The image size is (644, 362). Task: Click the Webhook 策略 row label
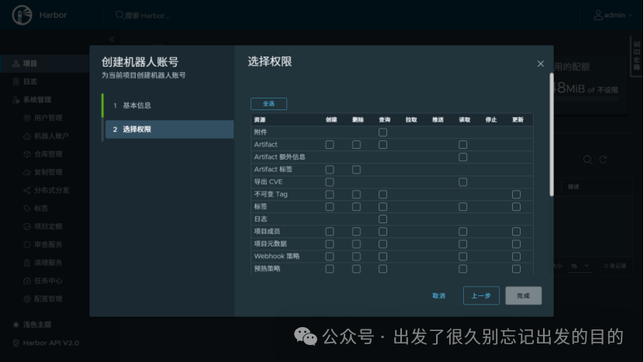click(x=277, y=256)
